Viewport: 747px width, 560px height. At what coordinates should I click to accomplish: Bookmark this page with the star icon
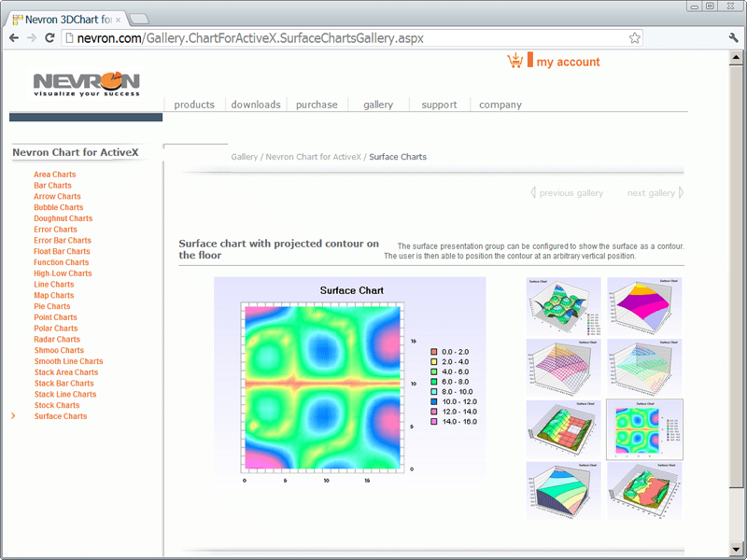pyautogui.click(x=635, y=37)
